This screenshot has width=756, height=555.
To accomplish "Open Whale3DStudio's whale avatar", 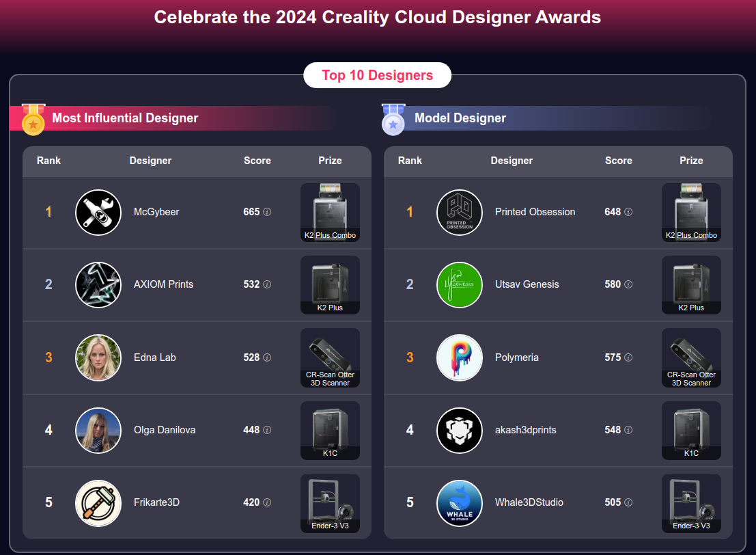I will pyautogui.click(x=460, y=503).
